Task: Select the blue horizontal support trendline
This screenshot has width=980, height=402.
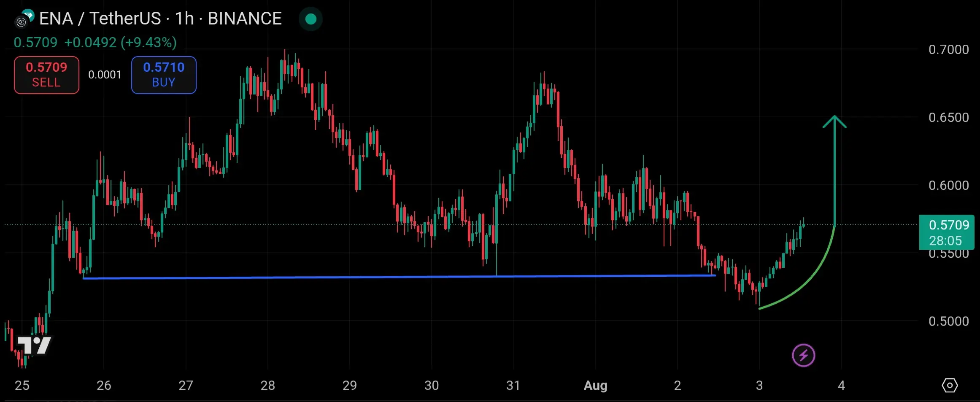Action: [x=399, y=277]
